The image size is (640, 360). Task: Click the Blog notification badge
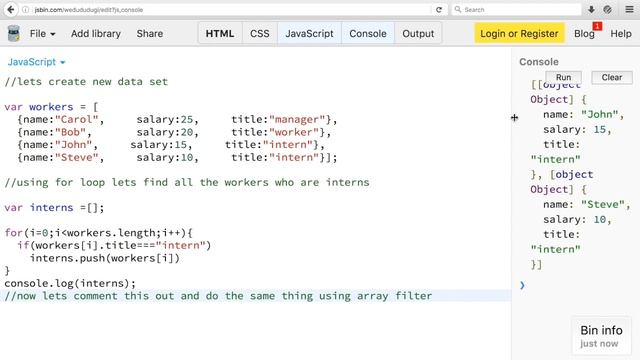(x=597, y=26)
